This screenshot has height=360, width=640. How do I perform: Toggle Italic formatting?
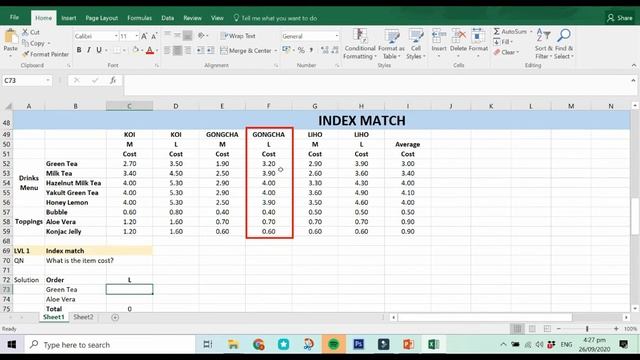(x=89, y=50)
